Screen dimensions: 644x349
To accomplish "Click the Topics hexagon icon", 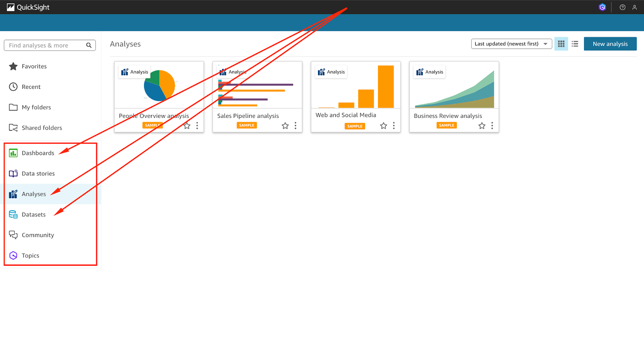I will click(x=13, y=256).
